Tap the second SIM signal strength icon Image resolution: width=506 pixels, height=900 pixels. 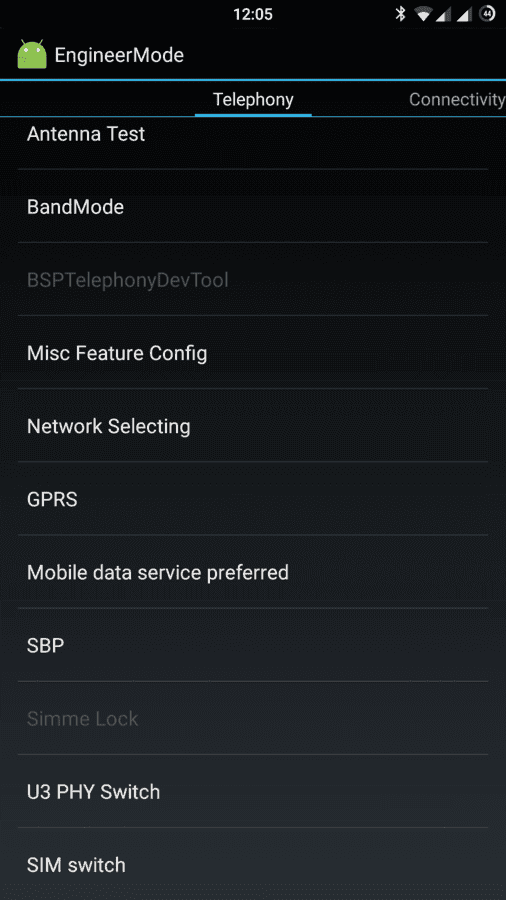click(464, 14)
